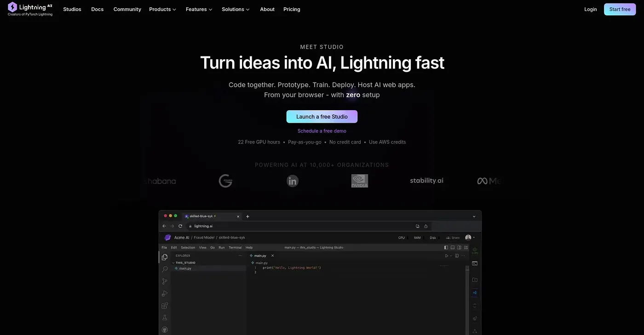This screenshot has height=335, width=644.
Task: Click the Lightning AI logo
Action: [30, 9]
